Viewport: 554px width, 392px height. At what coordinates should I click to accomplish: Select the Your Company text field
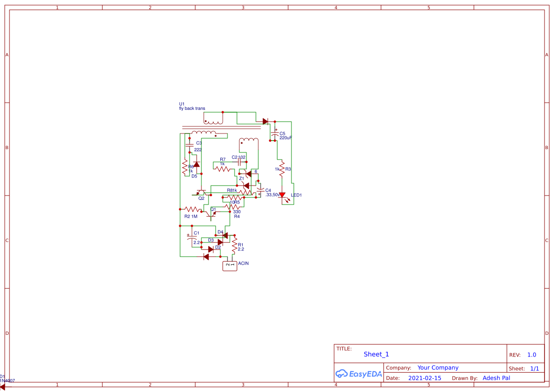437,367
